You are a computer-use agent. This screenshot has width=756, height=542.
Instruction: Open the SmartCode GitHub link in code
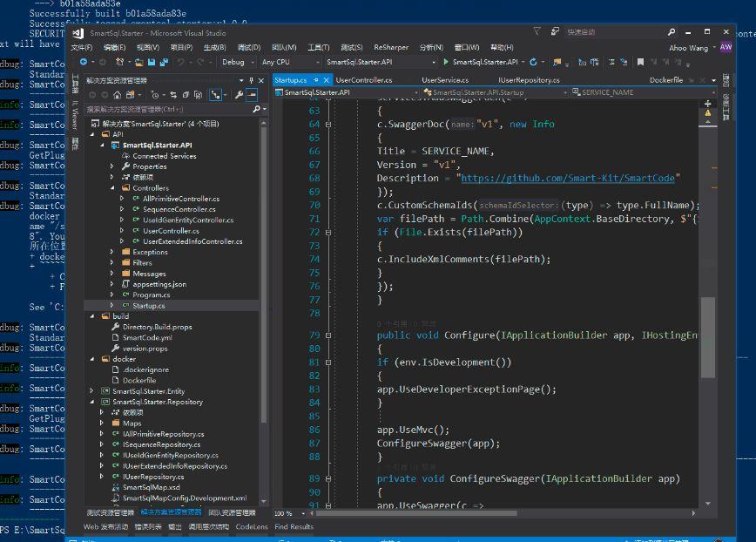click(x=568, y=178)
